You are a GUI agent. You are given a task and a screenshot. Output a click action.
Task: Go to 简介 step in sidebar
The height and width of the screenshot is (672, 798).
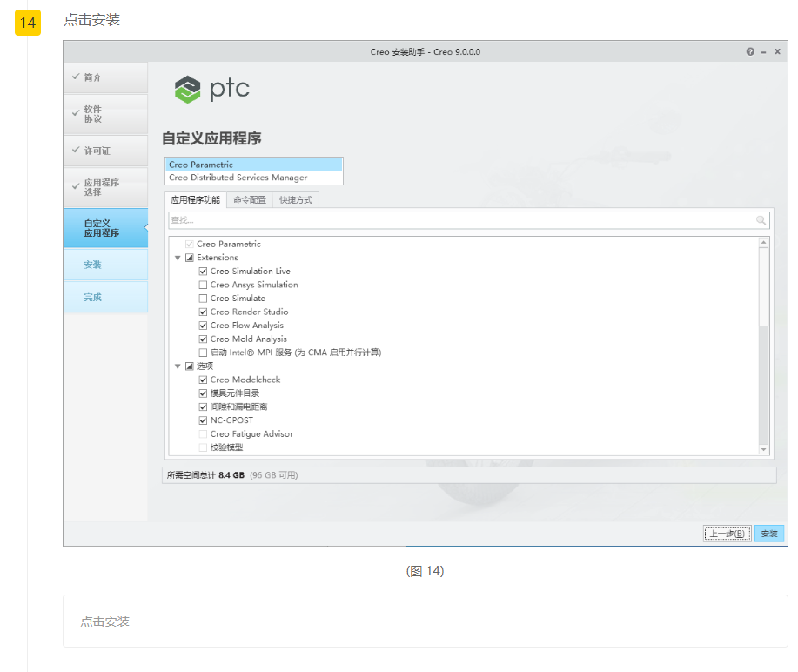106,77
